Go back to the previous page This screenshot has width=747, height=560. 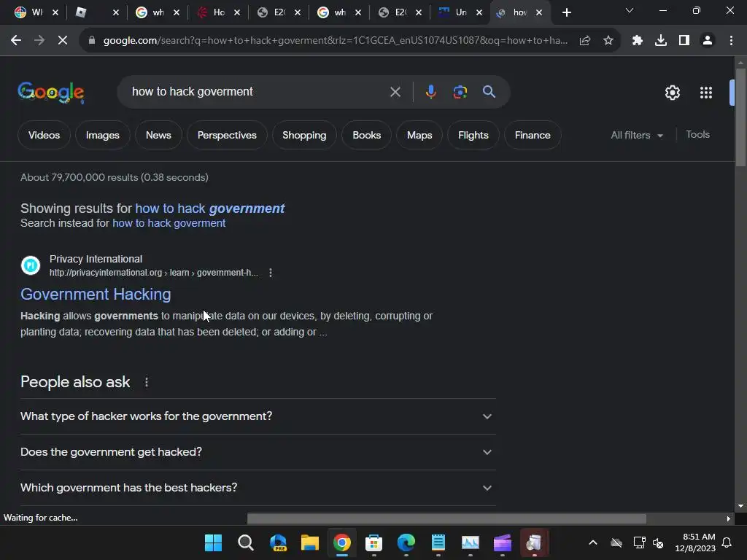[x=16, y=41]
